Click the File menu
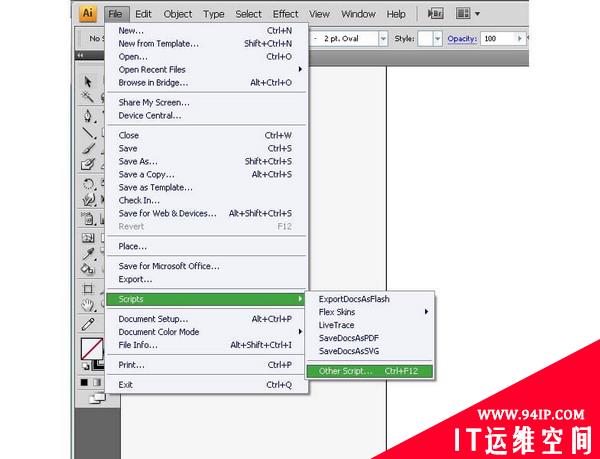Image resolution: width=600 pixels, height=459 pixels. 115,14
